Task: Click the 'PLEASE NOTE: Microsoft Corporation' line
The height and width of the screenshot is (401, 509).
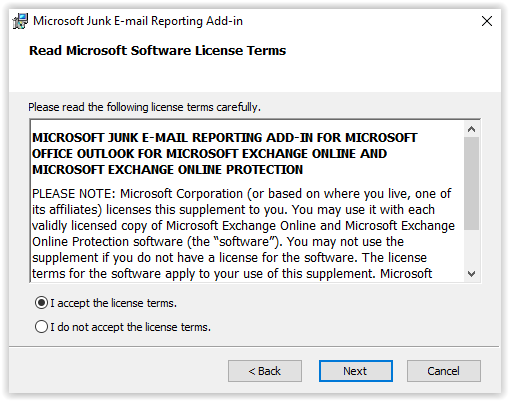Action: [242, 194]
